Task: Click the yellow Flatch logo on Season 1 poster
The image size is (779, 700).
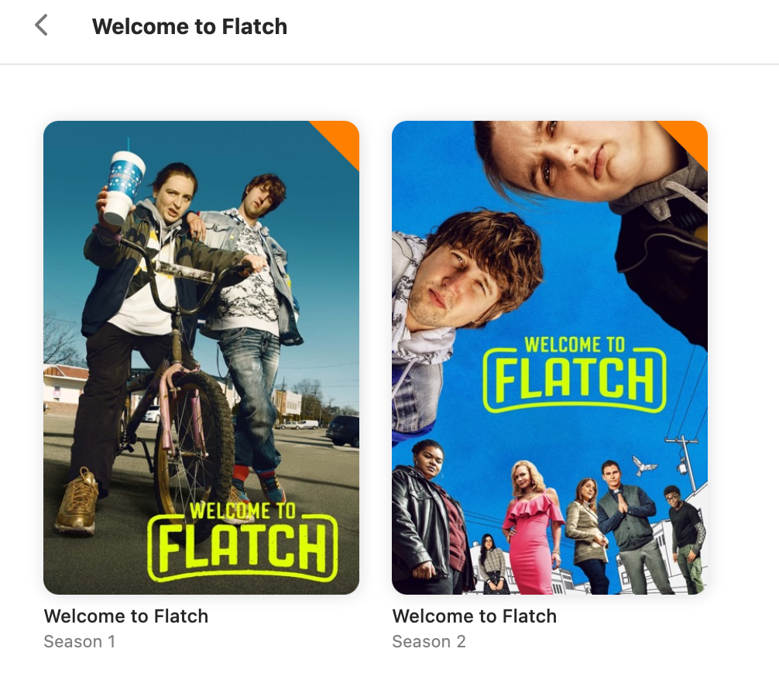Action: click(x=243, y=541)
